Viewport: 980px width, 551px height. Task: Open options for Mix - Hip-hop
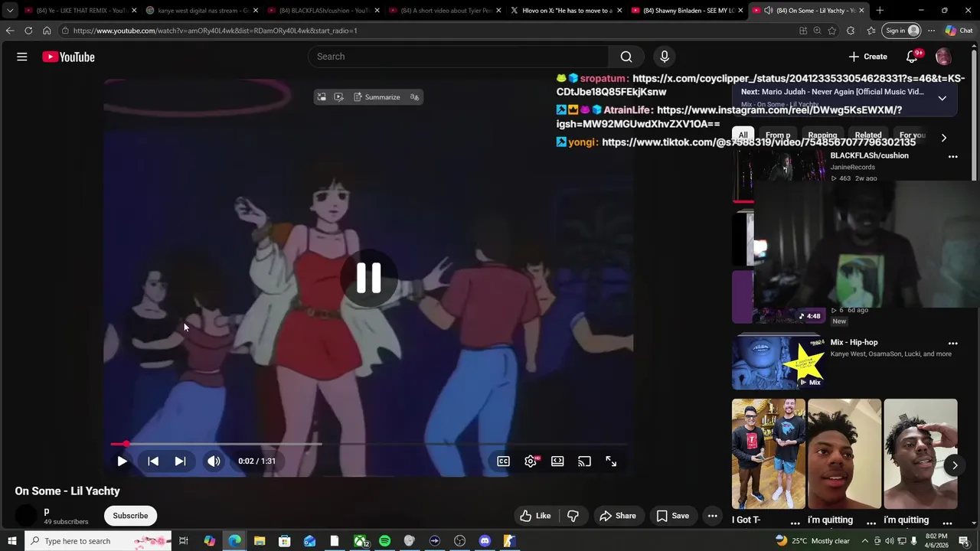click(x=952, y=344)
